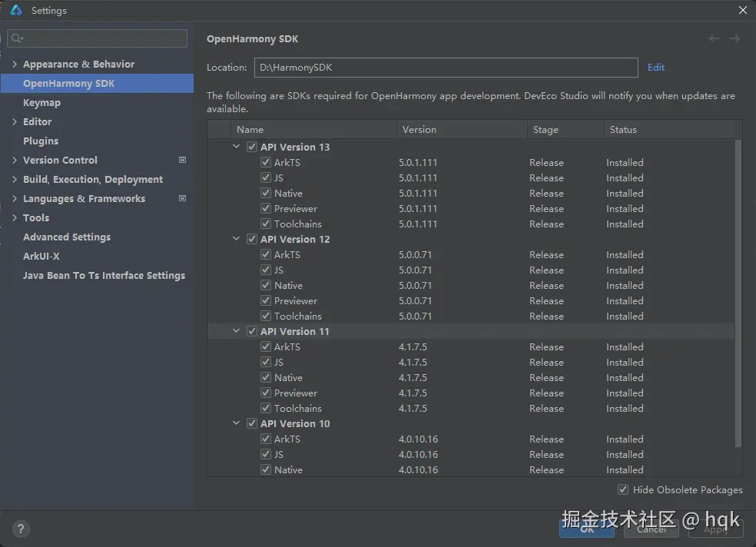The width and height of the screenshot is (756, 547).
Task: Go back using the left arrow icon
Action: (714, 38)
